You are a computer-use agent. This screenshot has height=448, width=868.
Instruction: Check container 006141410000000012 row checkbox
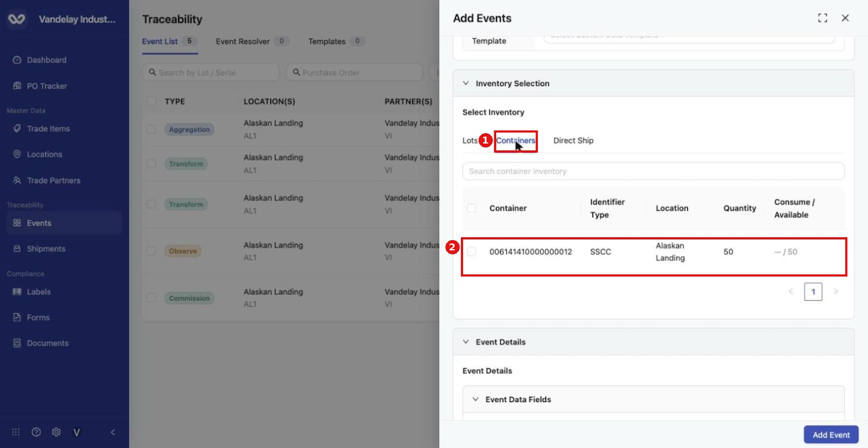tap(471, 251)
